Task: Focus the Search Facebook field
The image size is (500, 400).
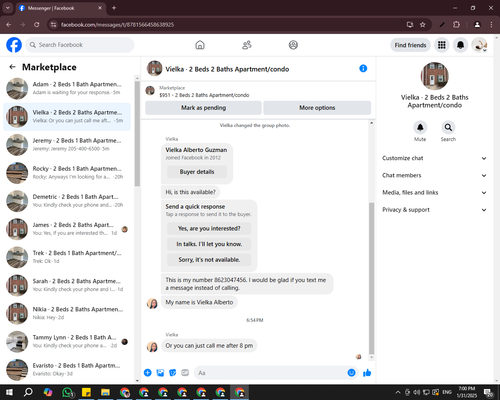Action: click(x=80, y=45)
